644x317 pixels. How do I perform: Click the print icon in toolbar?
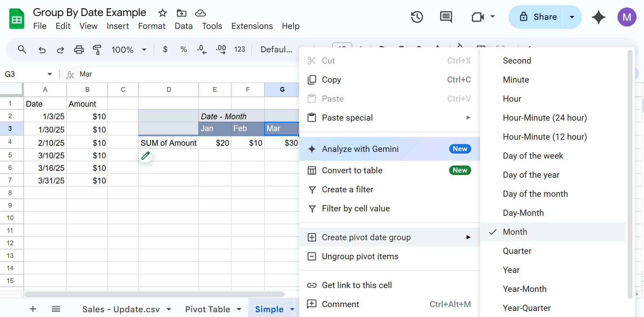(x=79, y=50)
